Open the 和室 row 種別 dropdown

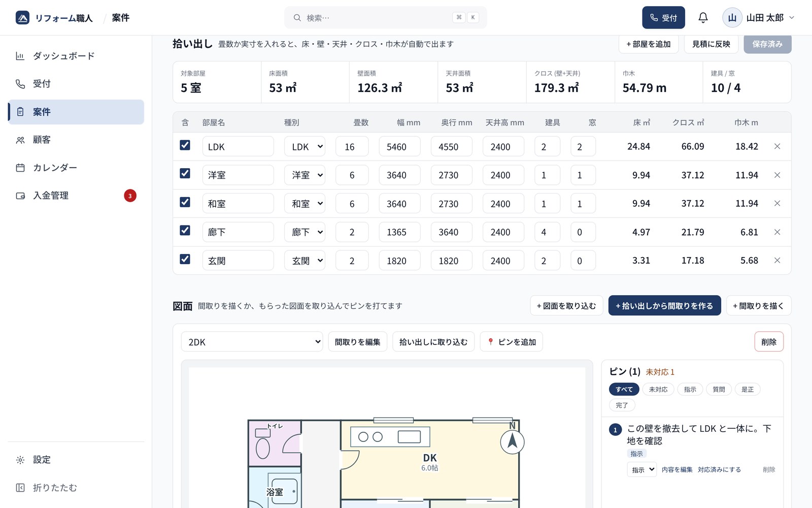304,203
